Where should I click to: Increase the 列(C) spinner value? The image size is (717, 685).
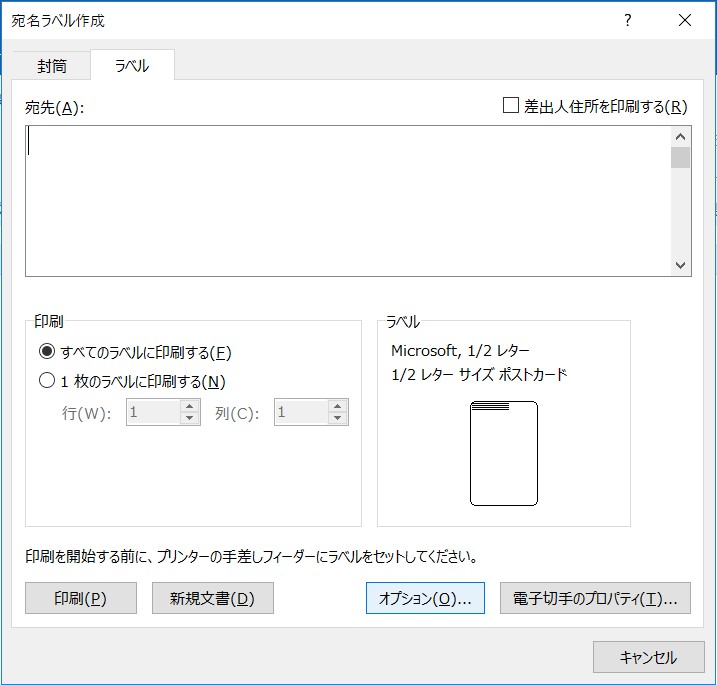(x=337, y=406)
